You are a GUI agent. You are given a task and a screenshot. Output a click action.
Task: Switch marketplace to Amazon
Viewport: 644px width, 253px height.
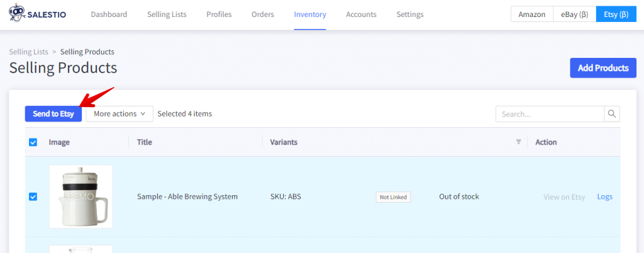point(531,14)
